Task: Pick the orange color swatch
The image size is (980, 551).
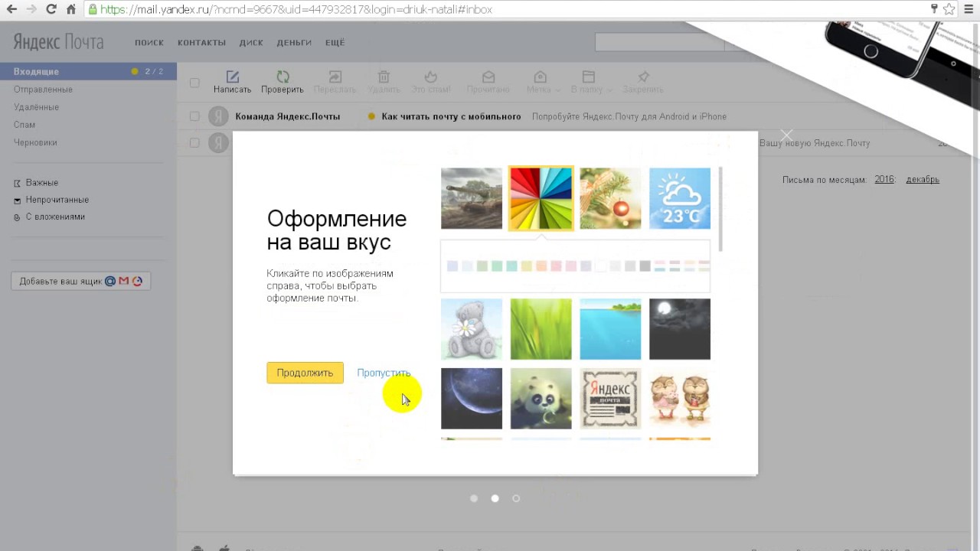Action: click(x=541, y=266)
